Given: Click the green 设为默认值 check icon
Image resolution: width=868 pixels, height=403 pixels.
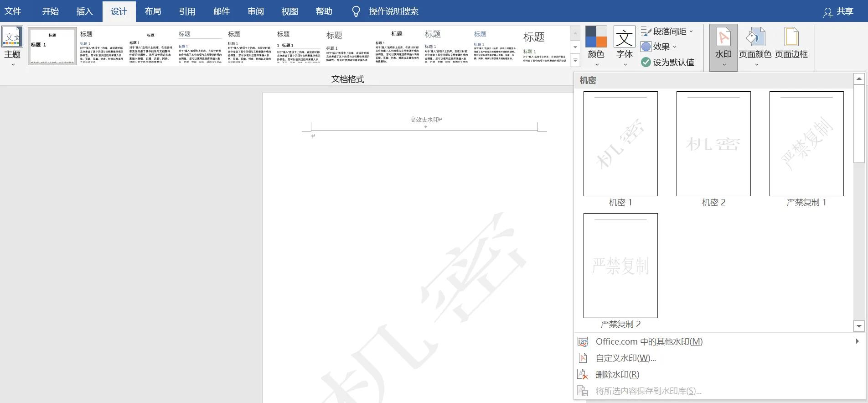Looking at the screenshot, I should click(646, 62).
